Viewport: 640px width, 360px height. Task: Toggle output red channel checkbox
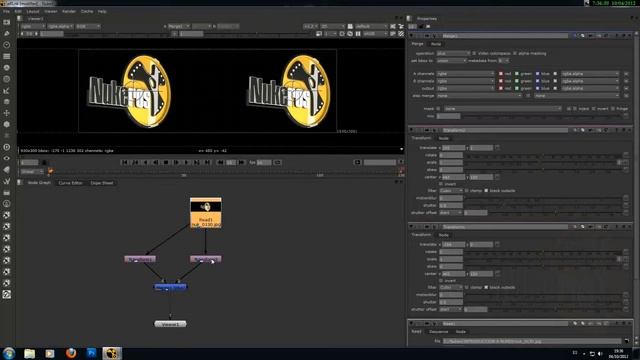click(x=501, y=88)
